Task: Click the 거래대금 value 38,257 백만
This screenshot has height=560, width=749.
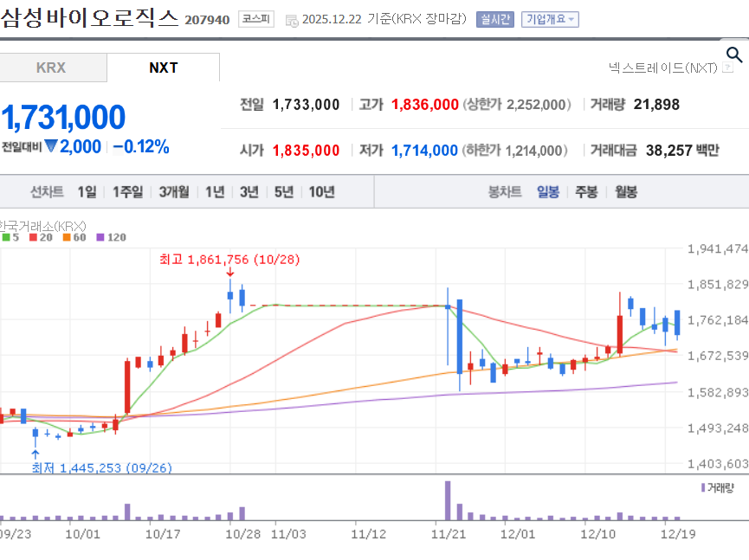Action: (x=682, y=151)
